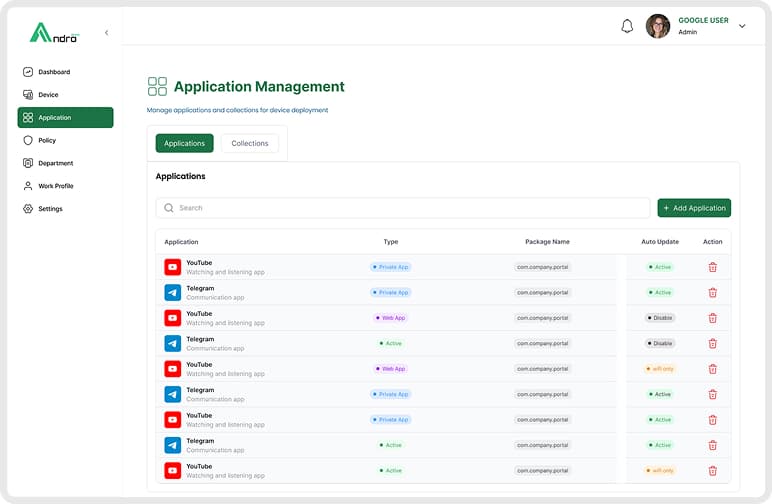Click the first Telegram app icon
This screenshot has height=504, width=772.
[173, 293]
